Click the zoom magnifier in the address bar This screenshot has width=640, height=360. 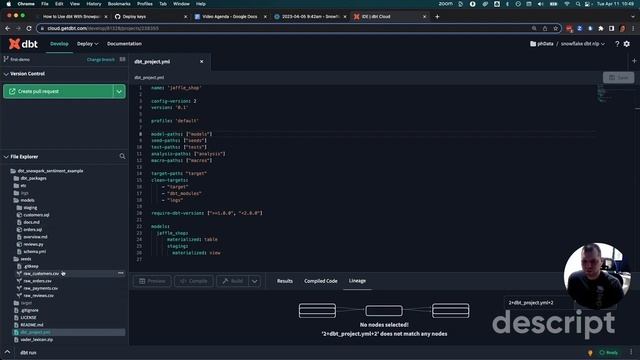click(x=534, y=28)
